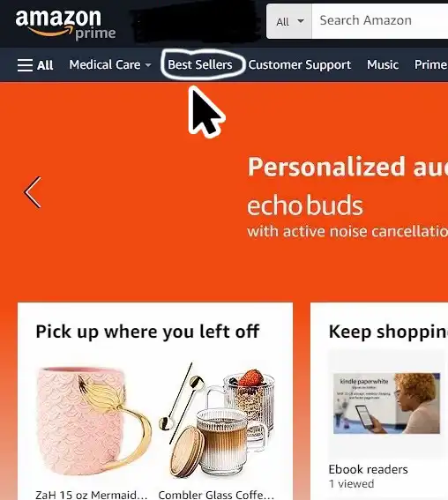Open the hamburger All menu icon
The image size is (448, 500).
[x=35, y=65]
